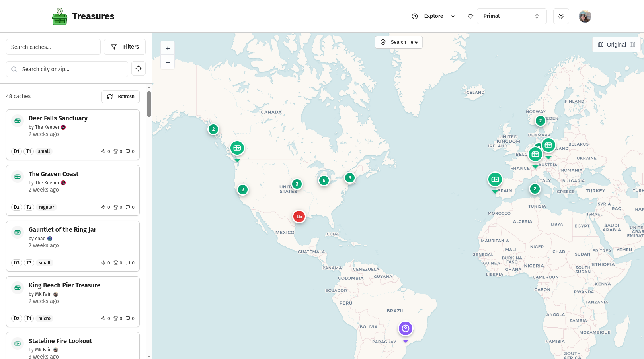
Task: Open the Original map style selector
Action: point(616,45)
